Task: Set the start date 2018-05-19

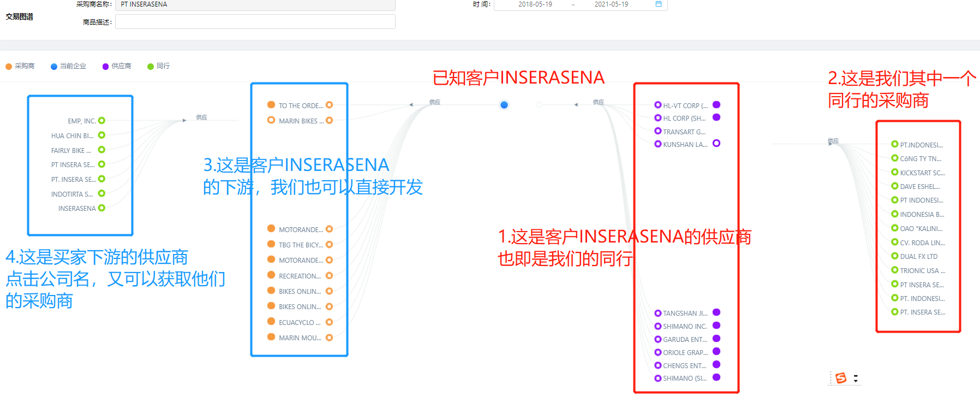Action: click(x=535, y=4)
